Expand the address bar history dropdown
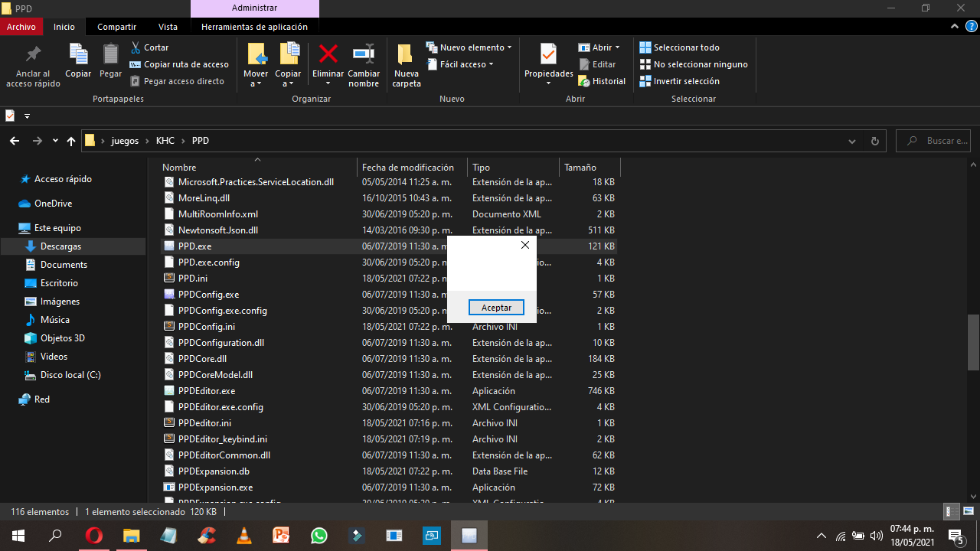 coord(852,141)
